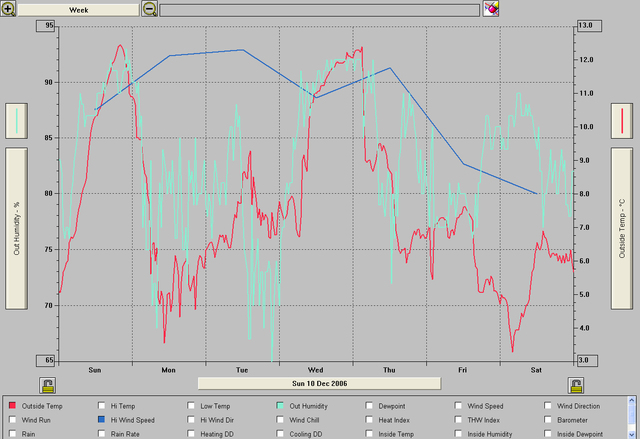Click the green humidity line-style icon
This screenshot has height=439, width=640.
[17, 121]
